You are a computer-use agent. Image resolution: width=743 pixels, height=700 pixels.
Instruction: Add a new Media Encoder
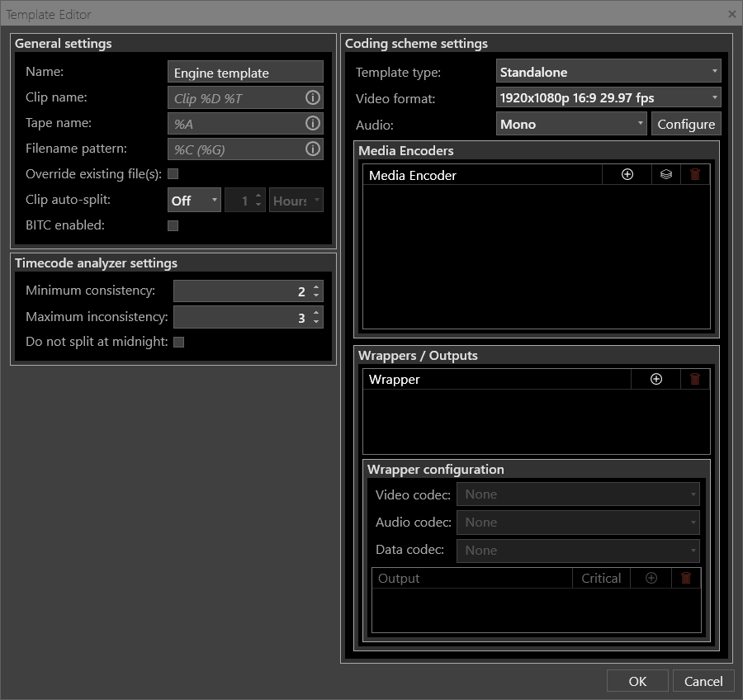point(627,174)
